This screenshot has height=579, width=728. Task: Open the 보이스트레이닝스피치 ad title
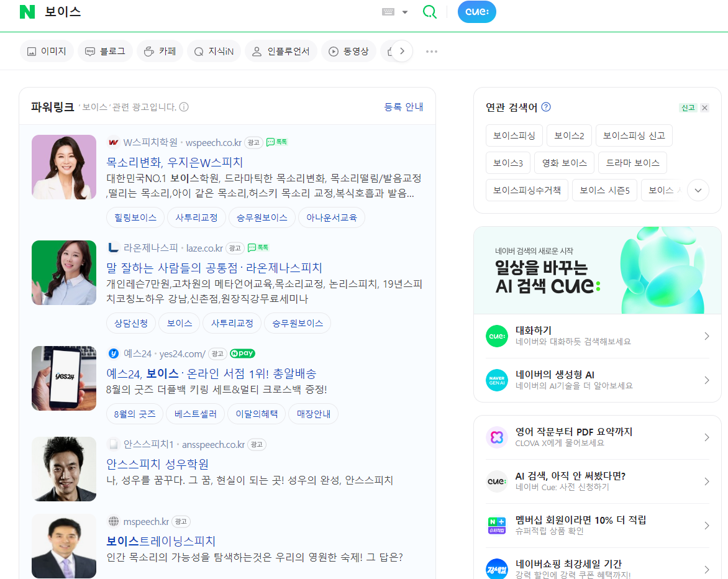point(161,541)
